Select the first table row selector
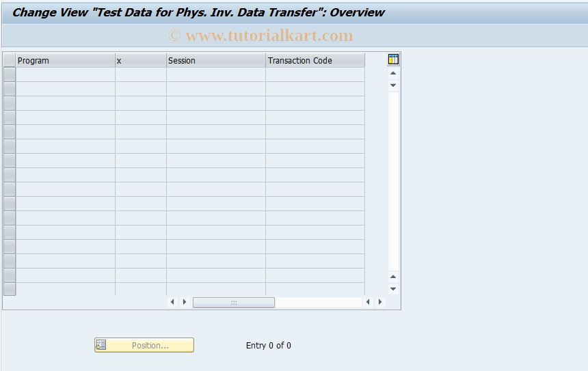 tap(10, 75)
